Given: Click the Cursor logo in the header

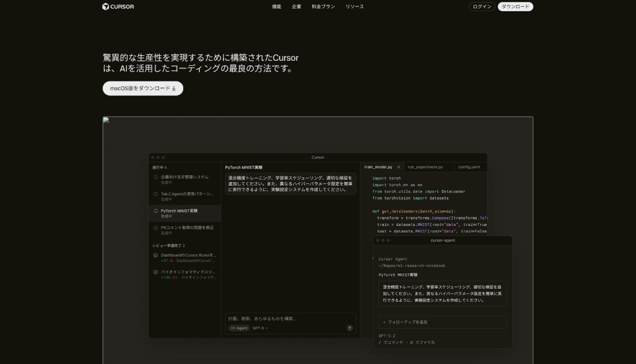Looking at the screenshot, I should [x=118, y=7].
